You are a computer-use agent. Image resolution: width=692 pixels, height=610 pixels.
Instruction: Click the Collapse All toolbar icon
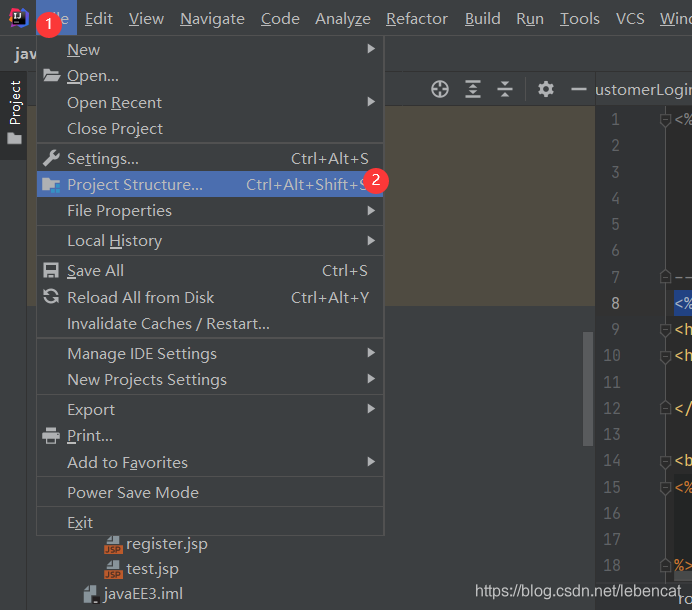[x=505, y=89]
